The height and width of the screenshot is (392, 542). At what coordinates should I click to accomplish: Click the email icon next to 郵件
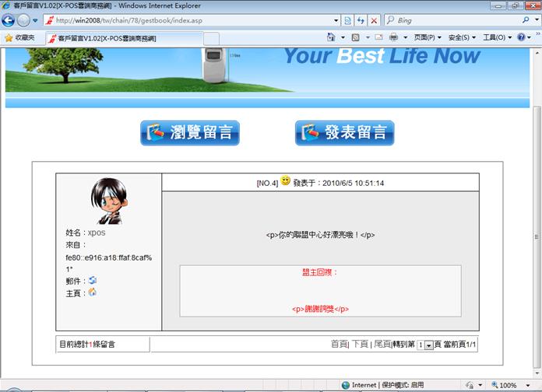pyautogui.click(x=93, y=280)
